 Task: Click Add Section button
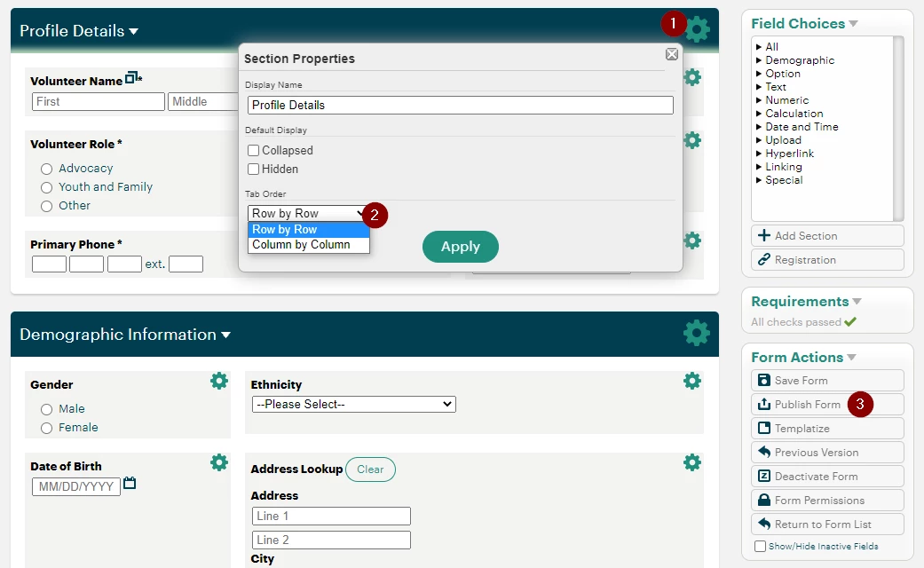827,236
